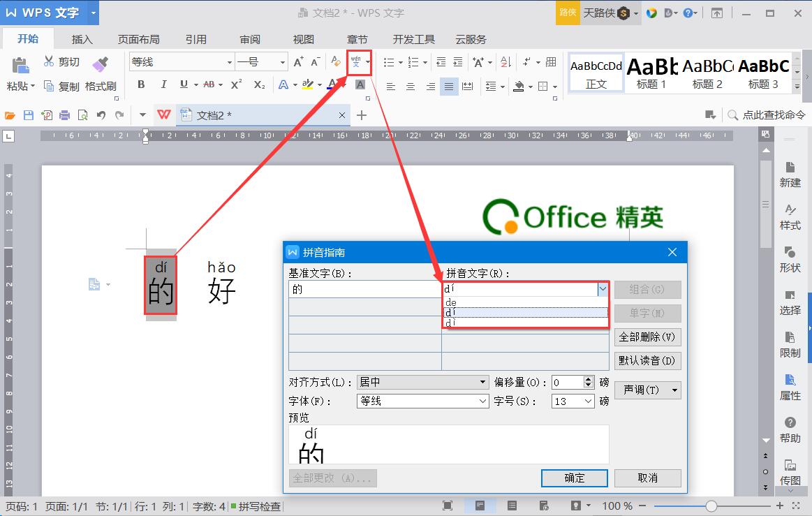812x516 pixels.
Task: Cancel the dialog with 取消
Action: (x=647, y=478)
